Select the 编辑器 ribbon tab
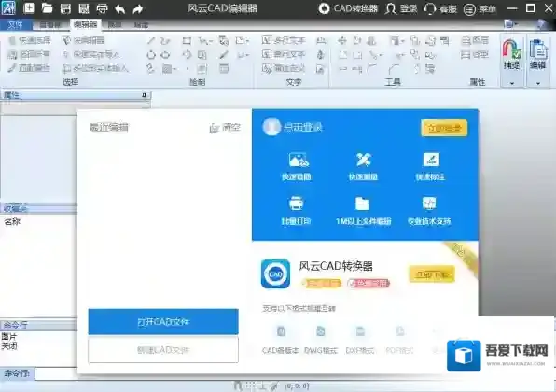The image size is (556, 392). point(85,24)
